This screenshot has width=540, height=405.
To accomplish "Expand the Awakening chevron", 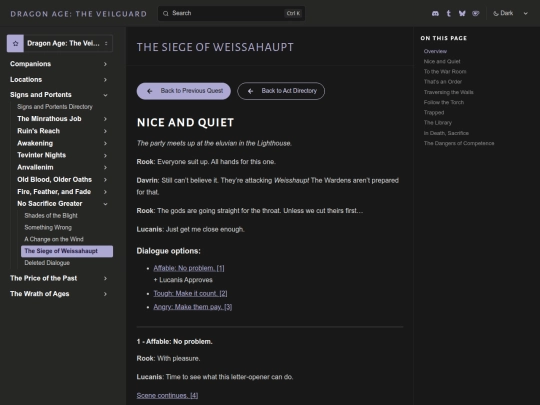I will point(105,143).
